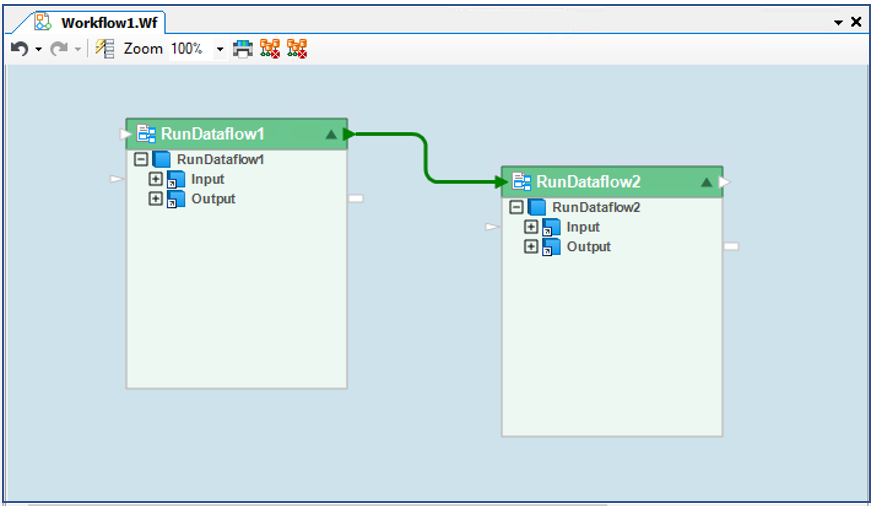Expand the Output node under RunDataflow2
This screenshot has height=506, width=872.
[x=531, y=247]
